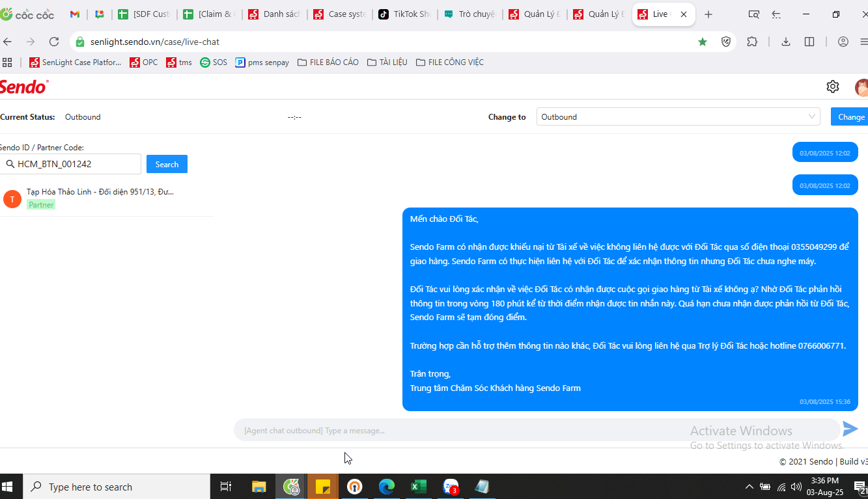This screenshot has width=868, height=499.
Task: Click the Type here to search box
Action: (x=117, y=487)
